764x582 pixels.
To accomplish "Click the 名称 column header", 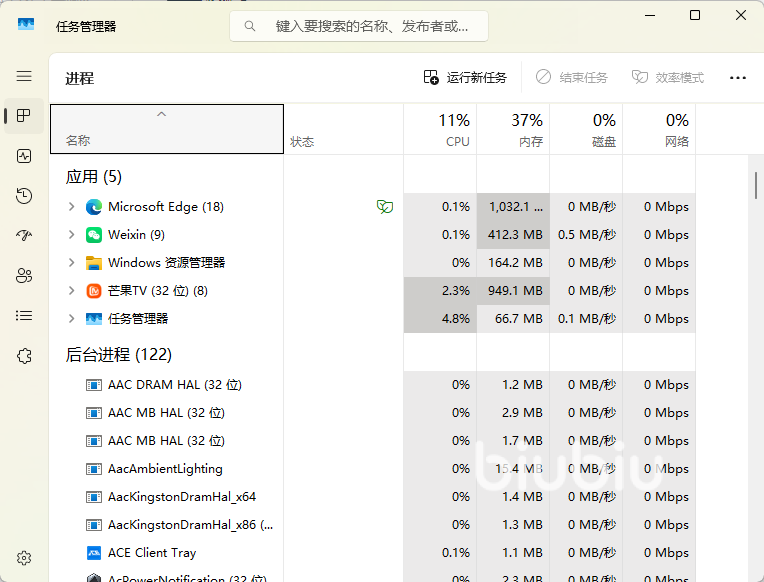I will (x=166, y=130).
